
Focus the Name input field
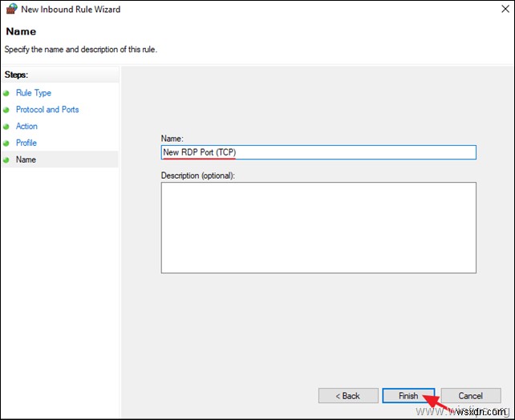pos(318,152)
